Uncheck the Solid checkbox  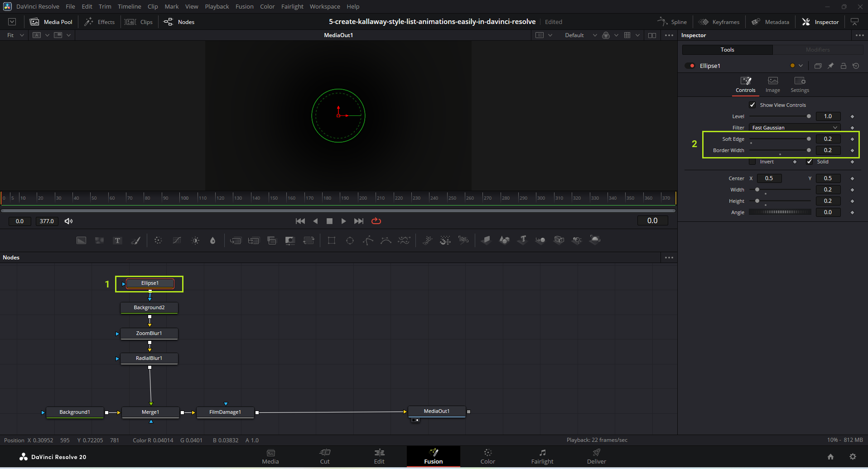(x=810, y=162)
